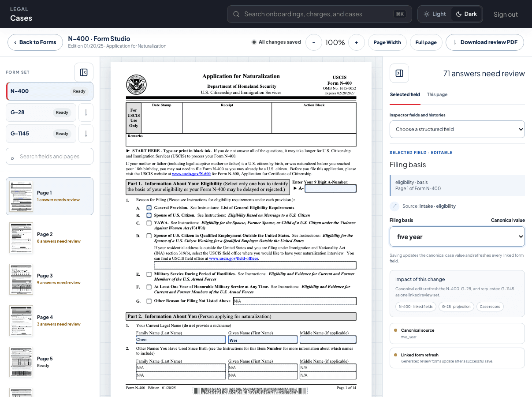Image resolution: width=532 pixels, height=397 pixels.
Task: Check box B Spouse of U.S. Citizen
Action: point(149,215)
